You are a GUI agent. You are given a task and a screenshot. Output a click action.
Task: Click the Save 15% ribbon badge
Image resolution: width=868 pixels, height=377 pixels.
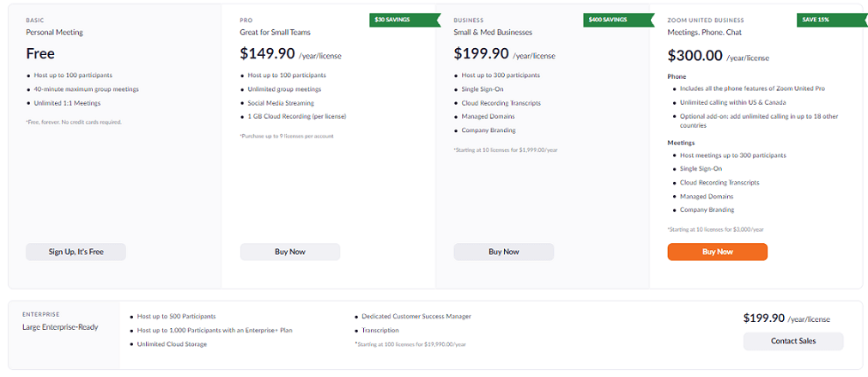[832, 20]
